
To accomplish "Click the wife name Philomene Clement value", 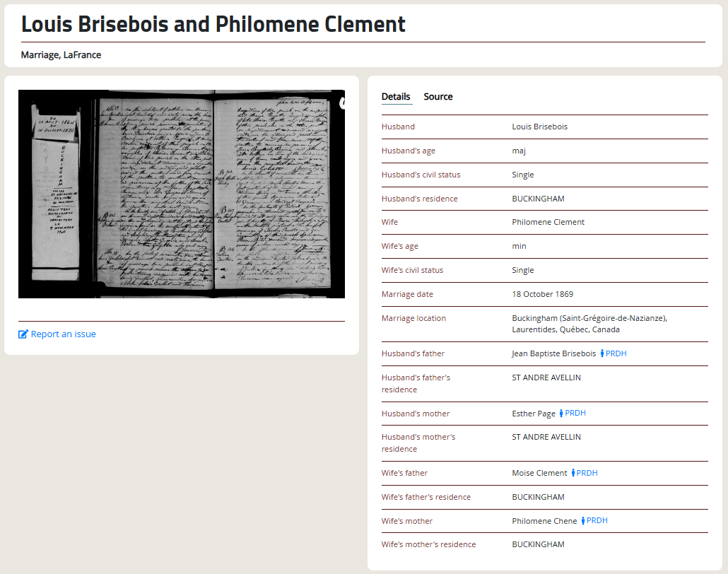I will [x=548, y=222].
